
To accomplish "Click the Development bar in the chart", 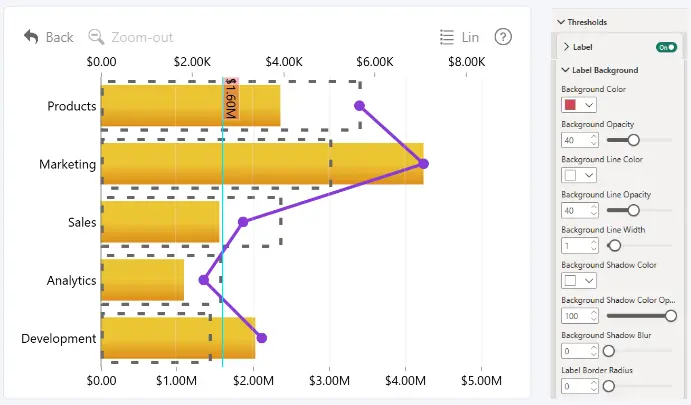I will tap(178, 338).
